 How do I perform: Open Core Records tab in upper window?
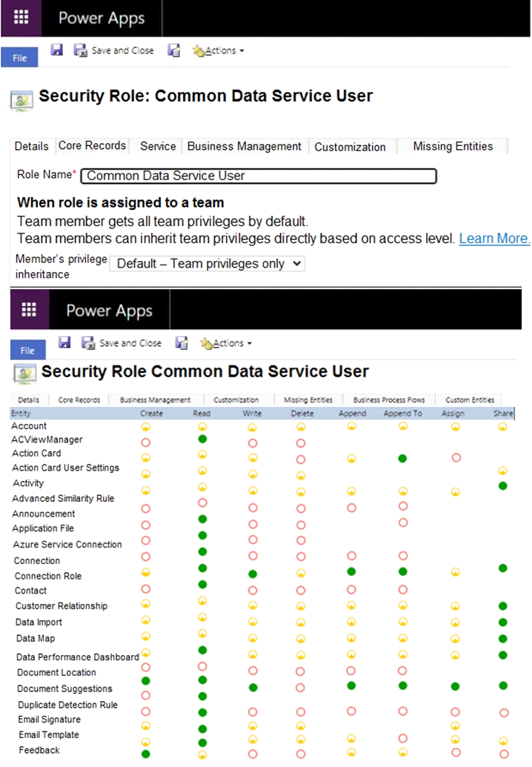coord(92,146)
